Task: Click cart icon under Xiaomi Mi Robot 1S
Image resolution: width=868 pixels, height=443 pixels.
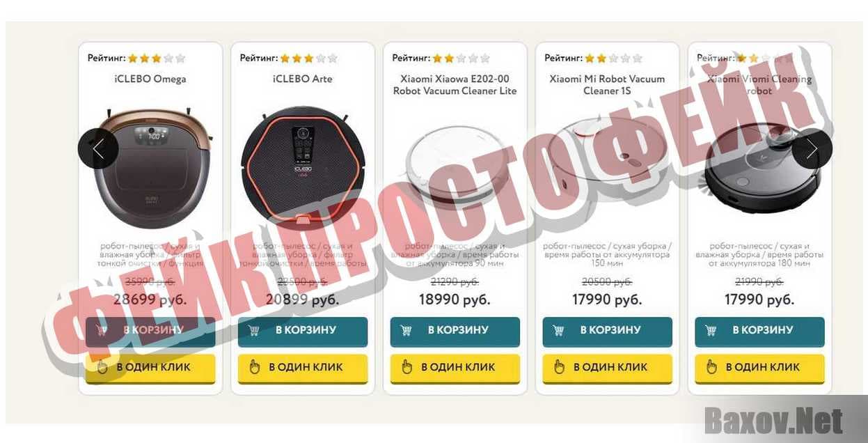Action: pyautogui.click(x=558, y=330)
